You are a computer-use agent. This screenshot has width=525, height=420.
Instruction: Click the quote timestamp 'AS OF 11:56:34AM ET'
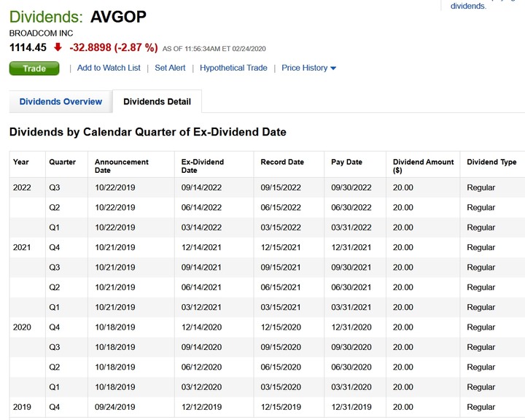coord(196,49)
